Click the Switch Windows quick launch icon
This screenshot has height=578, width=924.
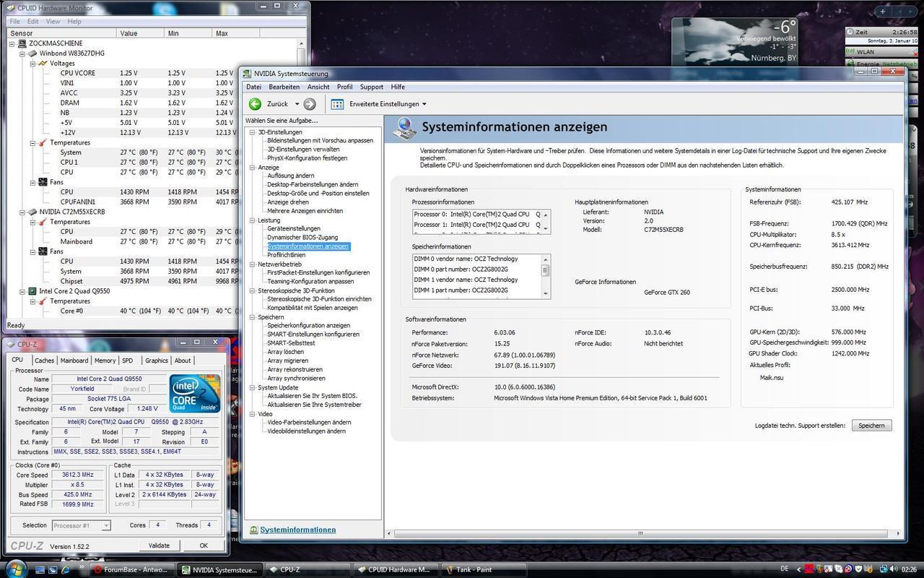pyautogui.click(x=53, y=569)
